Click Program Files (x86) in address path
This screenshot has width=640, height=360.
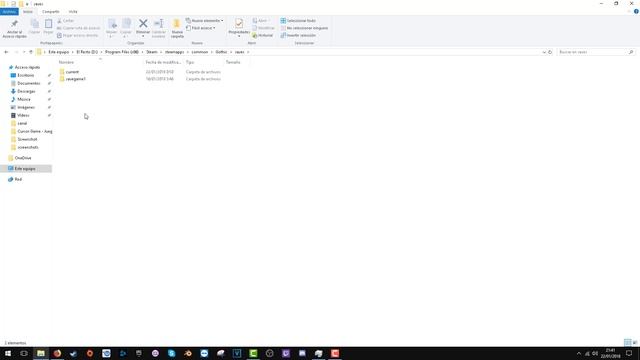122,52
